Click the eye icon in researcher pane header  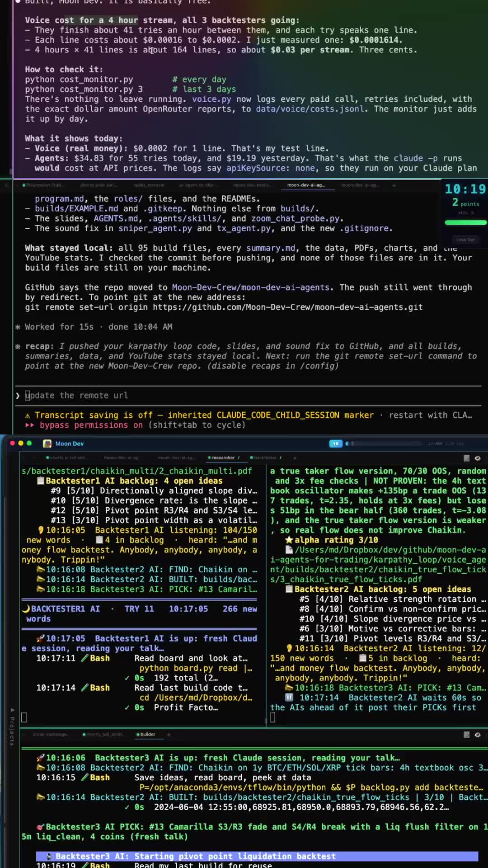tap(478, 458)
